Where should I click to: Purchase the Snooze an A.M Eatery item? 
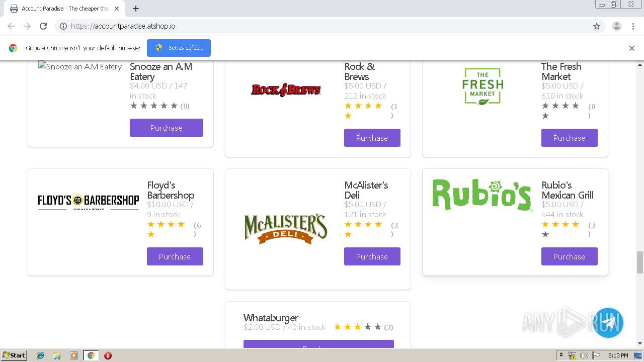coord(167,128)
